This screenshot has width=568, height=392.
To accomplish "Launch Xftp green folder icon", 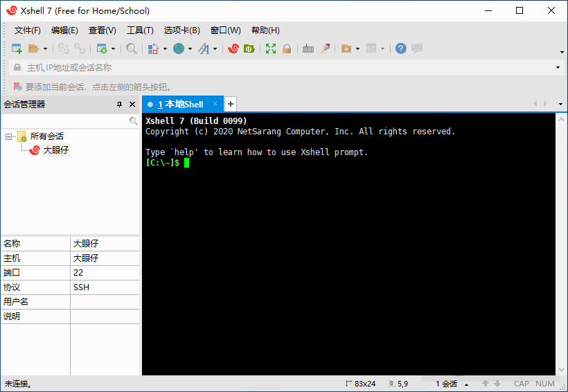I will pyautogui.click(x=249, y=48).
